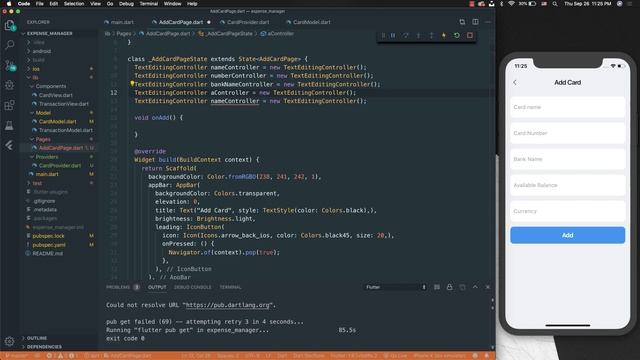
Task: Open TransactionModel.dart in the explorer
Action: [65, 130]
